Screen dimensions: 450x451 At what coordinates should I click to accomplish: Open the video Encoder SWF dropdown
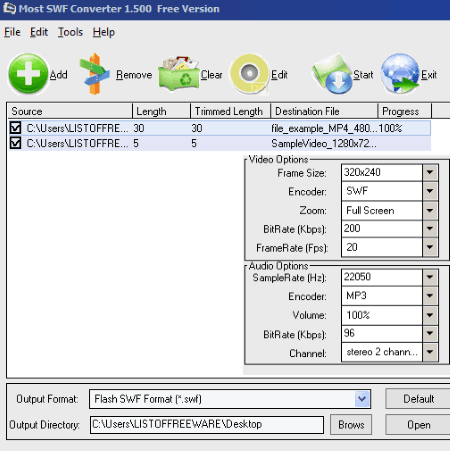430,191
